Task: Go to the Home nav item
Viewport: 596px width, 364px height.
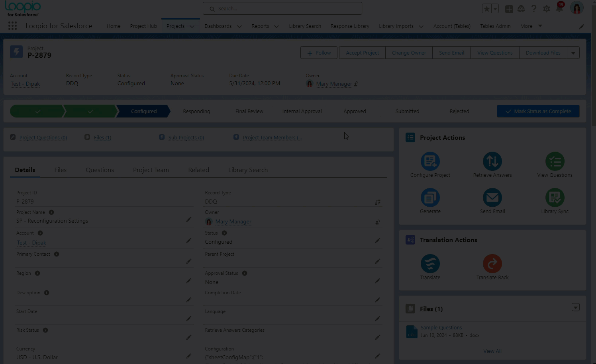Action: coord(114,26)
